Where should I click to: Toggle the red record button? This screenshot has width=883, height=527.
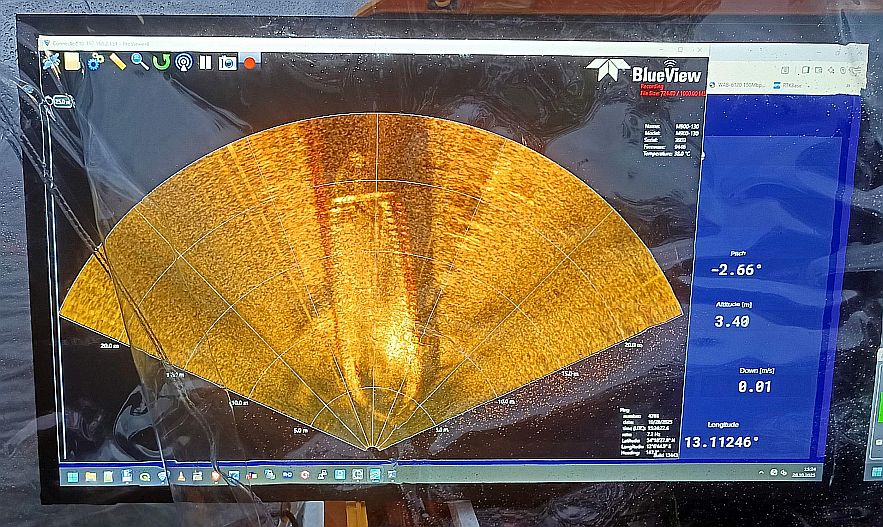coord(250,62)
